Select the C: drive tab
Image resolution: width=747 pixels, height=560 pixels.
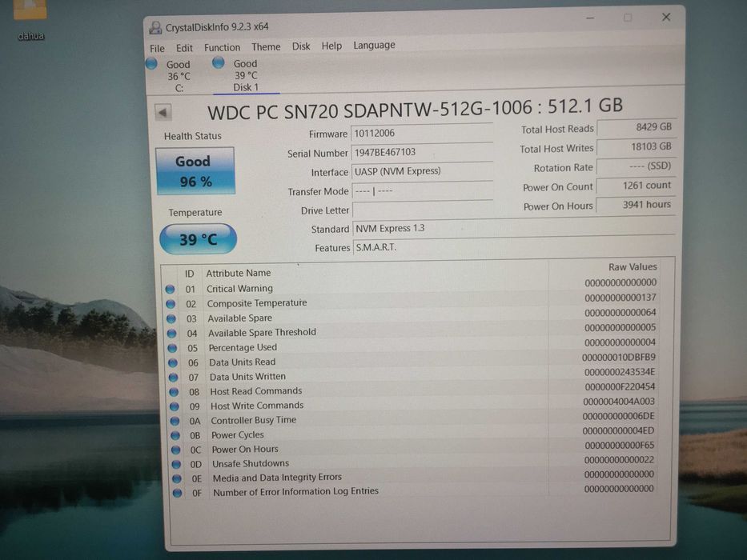click(179, 76)
